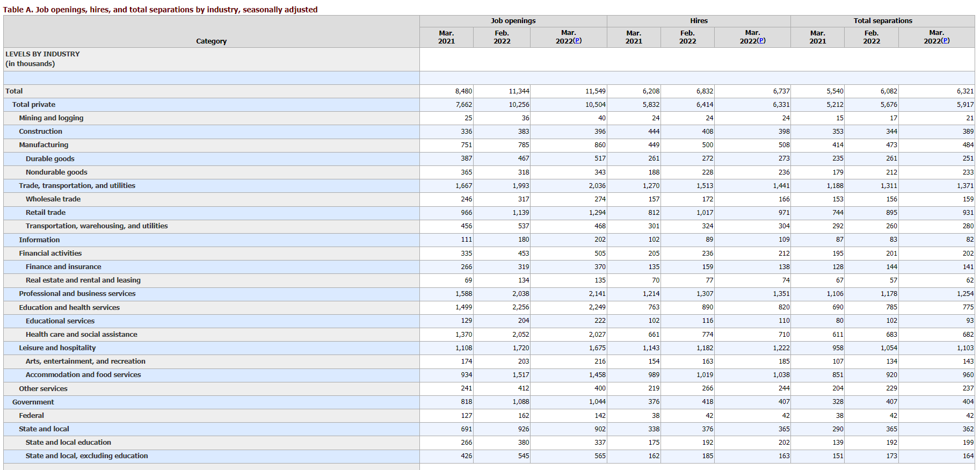Select 'Real estate and rental and leasing' label
The image size is (980, 470).
[x=83, y=280]
